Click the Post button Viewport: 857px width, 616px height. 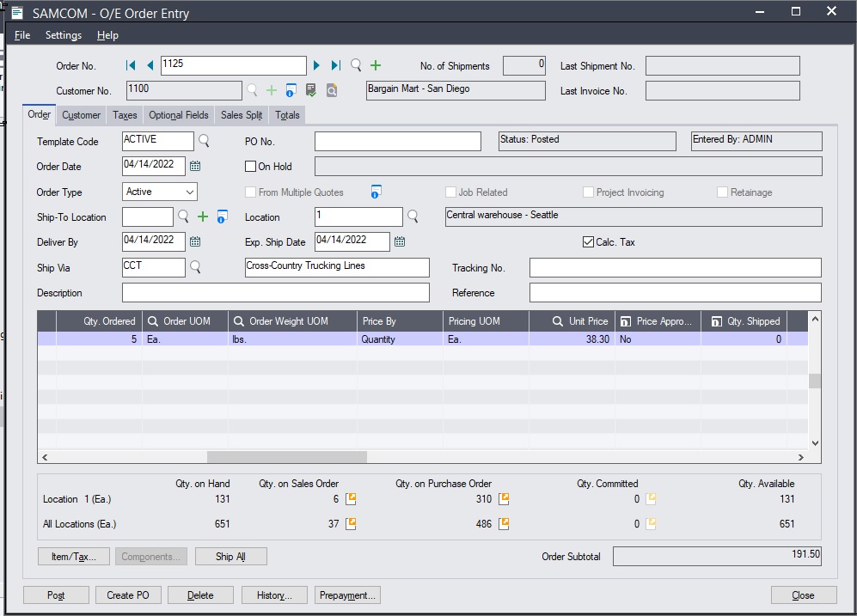coord(56,595)
